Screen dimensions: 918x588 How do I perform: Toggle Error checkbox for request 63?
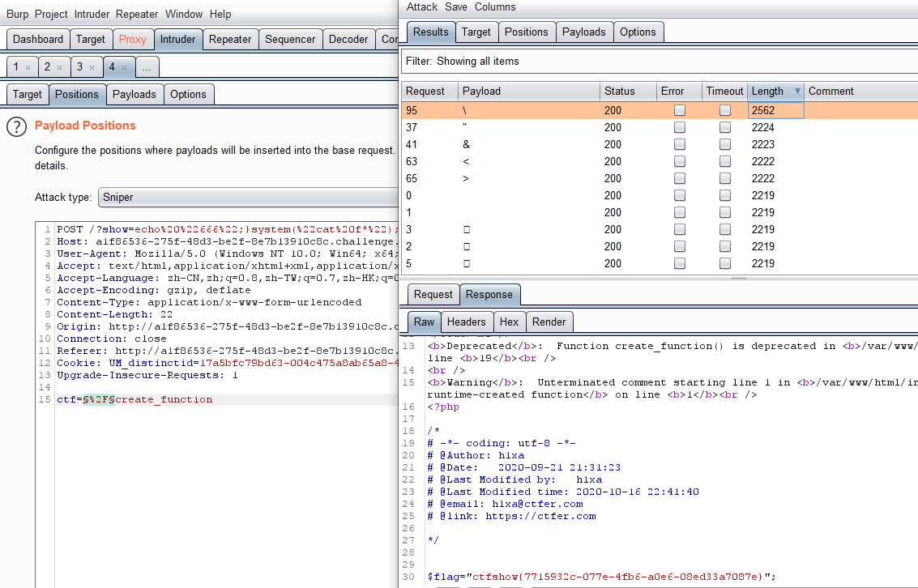[680, 161]
